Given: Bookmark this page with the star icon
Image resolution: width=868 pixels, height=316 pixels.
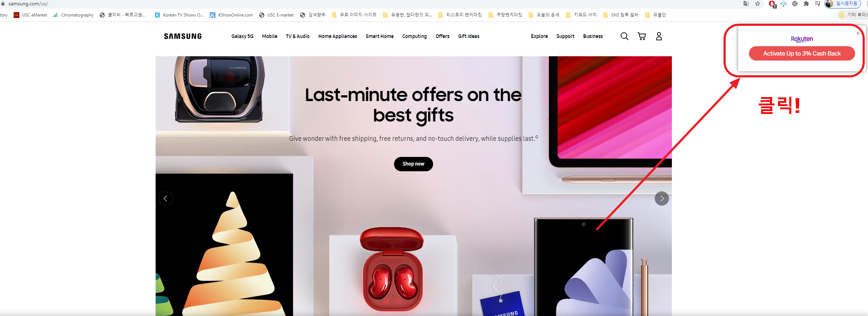Looking at the screenshot, I should (x=758, y=4).
